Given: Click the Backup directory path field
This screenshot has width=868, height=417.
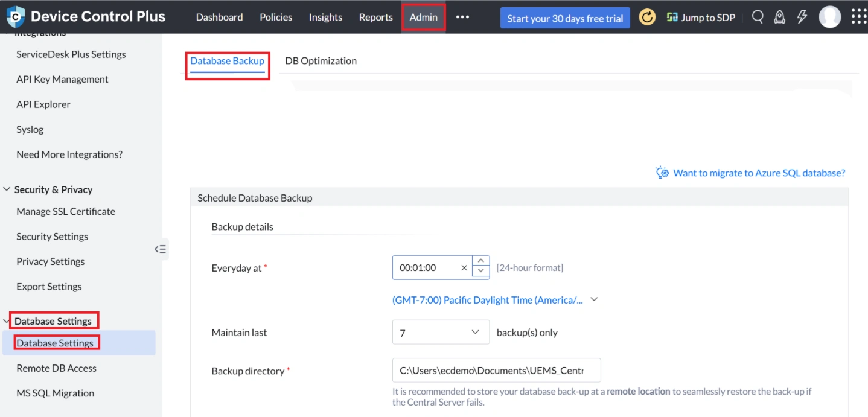Looking at the screenshot, I should coord(497,371).
